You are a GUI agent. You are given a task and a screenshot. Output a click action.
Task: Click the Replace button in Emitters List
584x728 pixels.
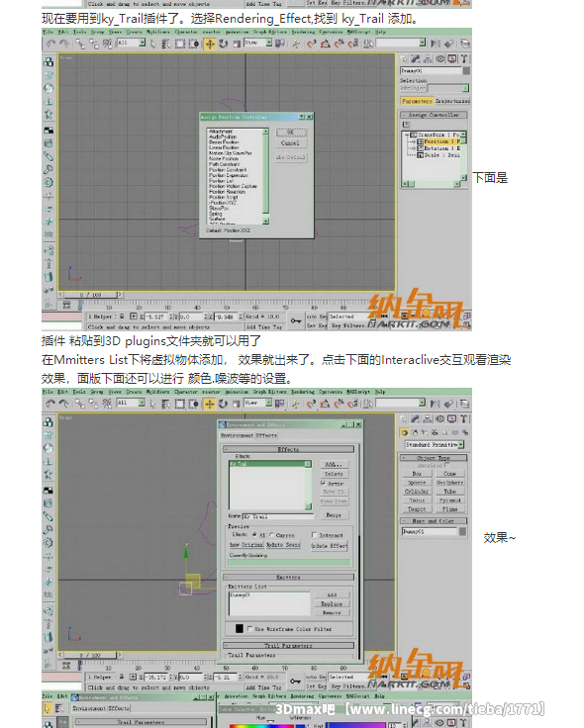pyautogui.click(x=332, y=604)
